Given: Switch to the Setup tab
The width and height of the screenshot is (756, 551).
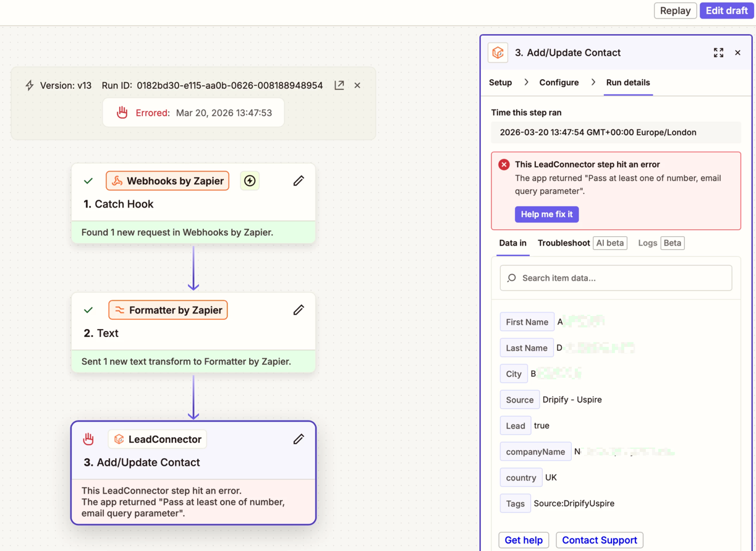Looking at the screenshot, I should [x=500, y=82].
